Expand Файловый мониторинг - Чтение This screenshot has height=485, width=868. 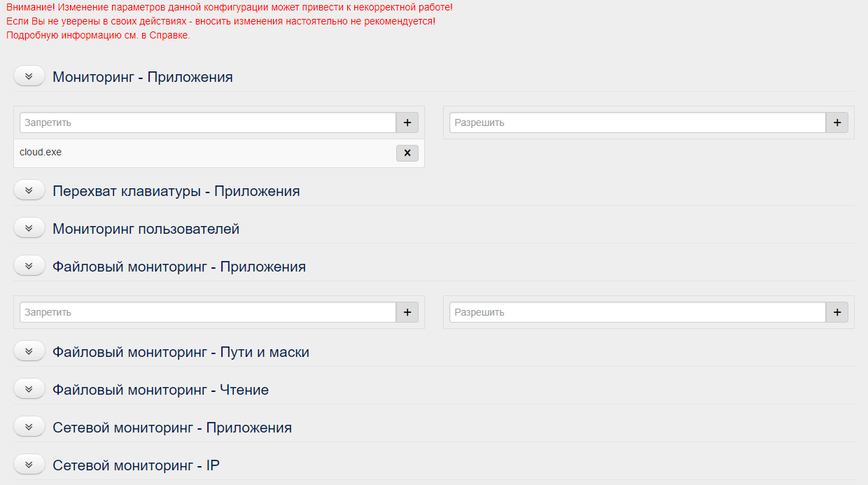(x=29, y=388)
